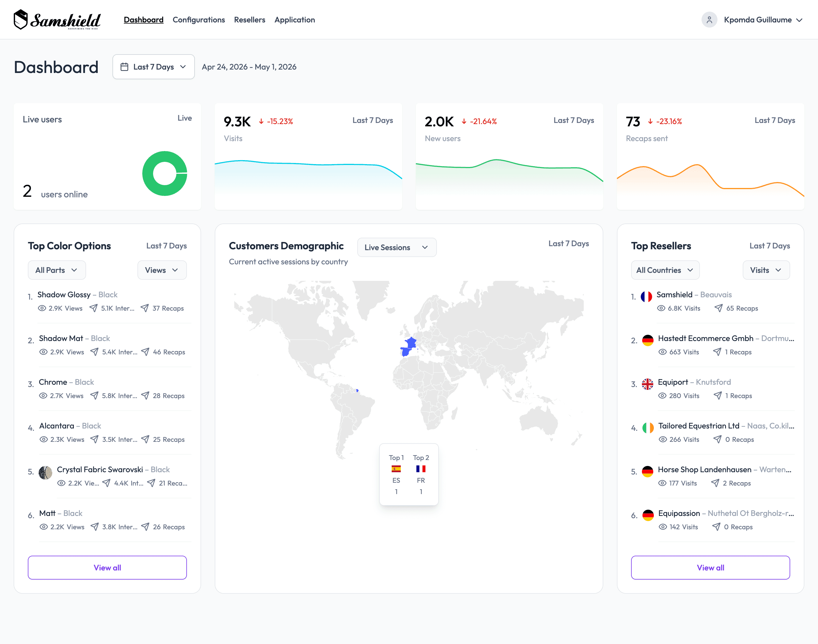The width and height of the screenshot is (818, 644).
Task: Open the Shadow Glossy – Black color option
Action: (77, 295)
